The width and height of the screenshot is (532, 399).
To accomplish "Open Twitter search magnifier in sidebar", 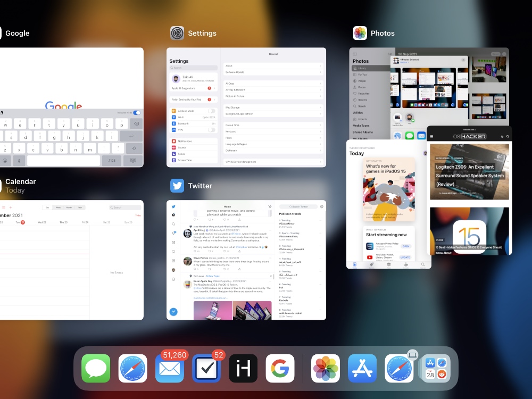I will click(173, 224).
